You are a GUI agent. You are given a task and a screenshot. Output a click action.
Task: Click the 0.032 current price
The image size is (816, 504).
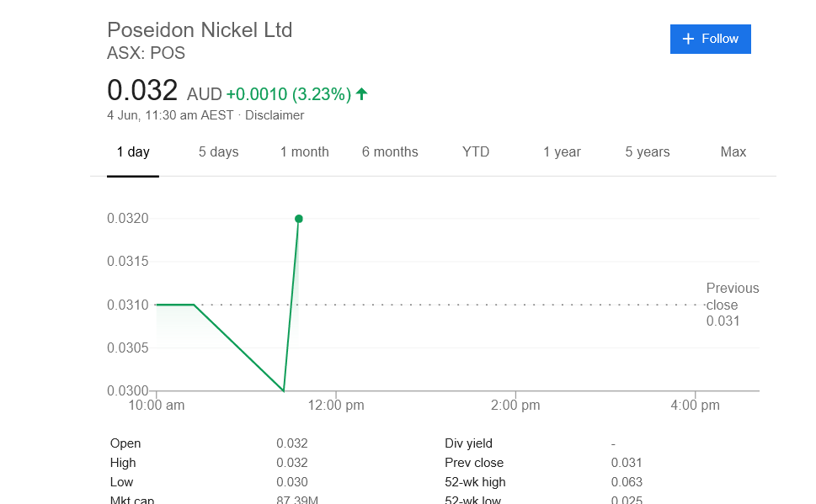pos(142,91)
